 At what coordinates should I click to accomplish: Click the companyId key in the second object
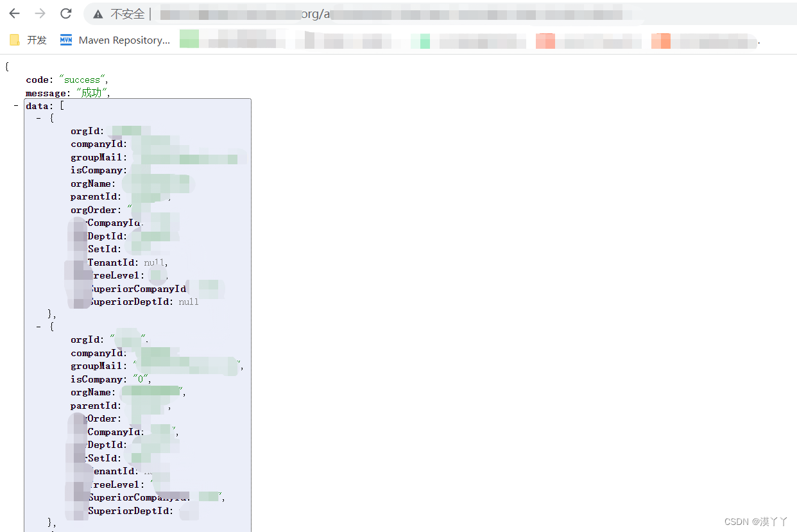(99, 353)
